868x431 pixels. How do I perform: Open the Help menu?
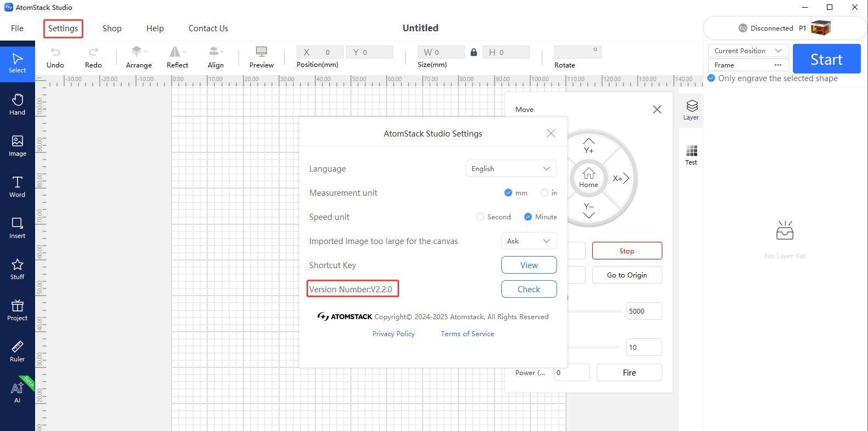tap(155, 29)
